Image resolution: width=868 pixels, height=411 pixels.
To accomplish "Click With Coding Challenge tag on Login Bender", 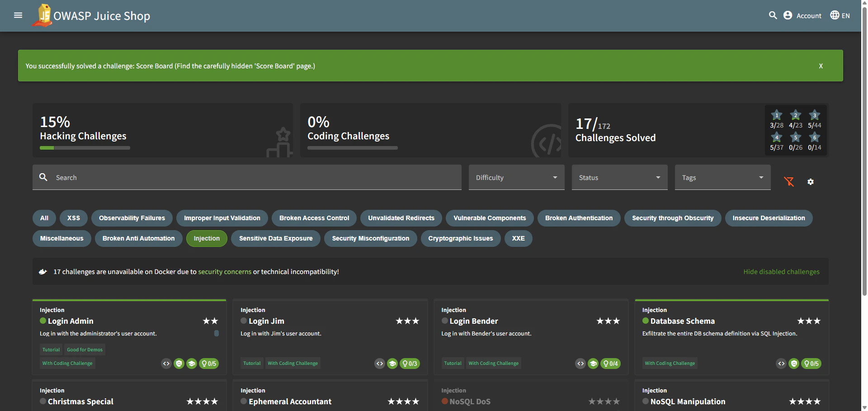I will click(x=494, y=363).
